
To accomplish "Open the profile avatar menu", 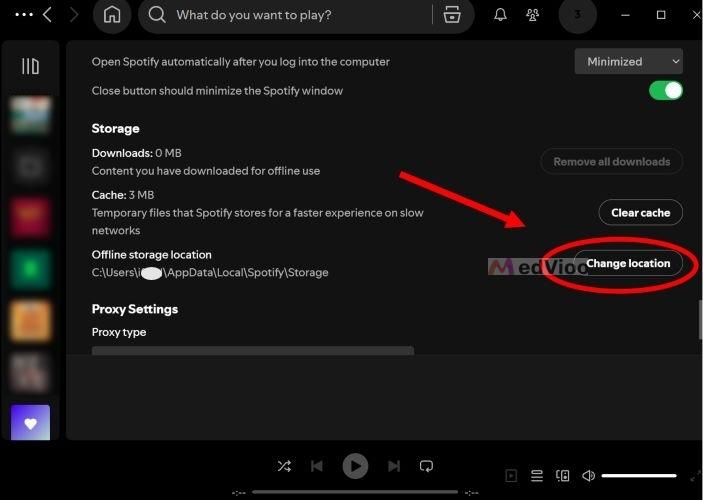I will [577, 15].
